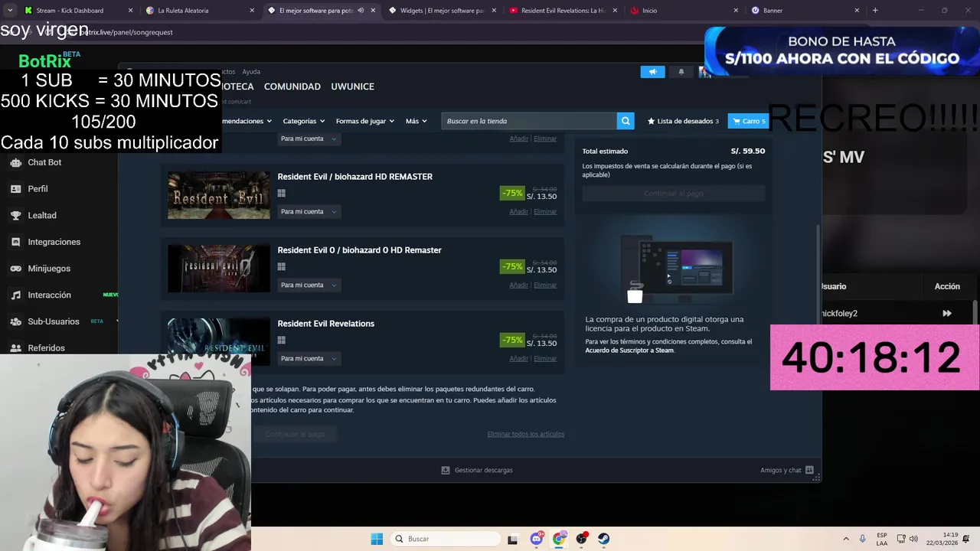Expand the Más dropdown in Steam store
This screenshot has height=551, width=980.
click(416, 121)
